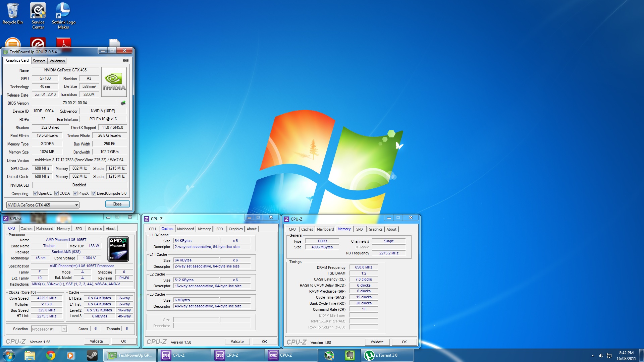Open the network tray icon
The height and width of the screenshot is (362, 644).
pos(609,356)
